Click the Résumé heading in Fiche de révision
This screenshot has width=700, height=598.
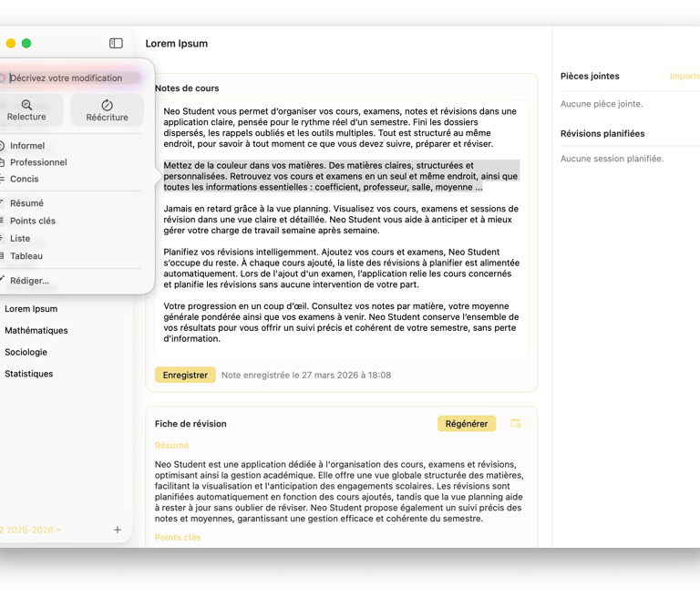click(172, 445)
